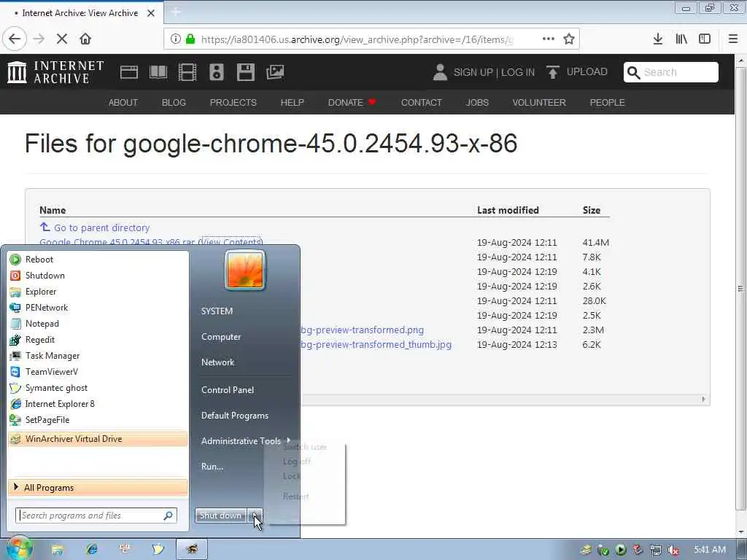View site information icon in address bar
The height and width of the screenshot is (560, 747).
(x=175, y=39)
